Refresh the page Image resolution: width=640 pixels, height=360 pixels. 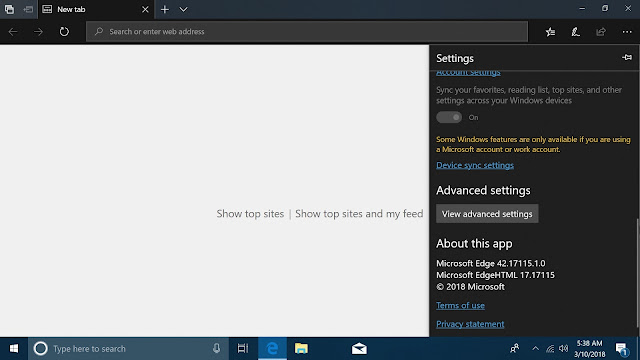[x=64, y=31]
